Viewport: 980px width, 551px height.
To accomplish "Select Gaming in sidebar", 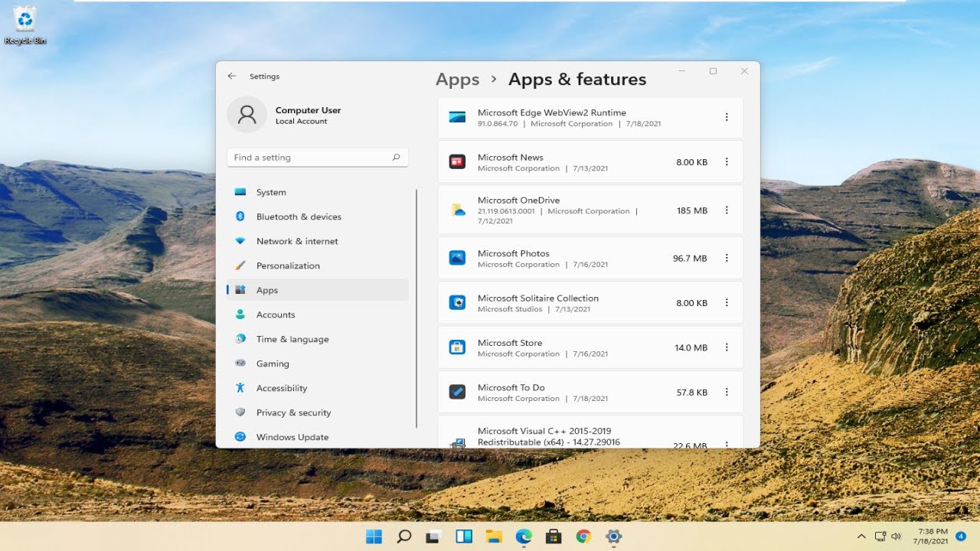I will (x=318, y=364).
